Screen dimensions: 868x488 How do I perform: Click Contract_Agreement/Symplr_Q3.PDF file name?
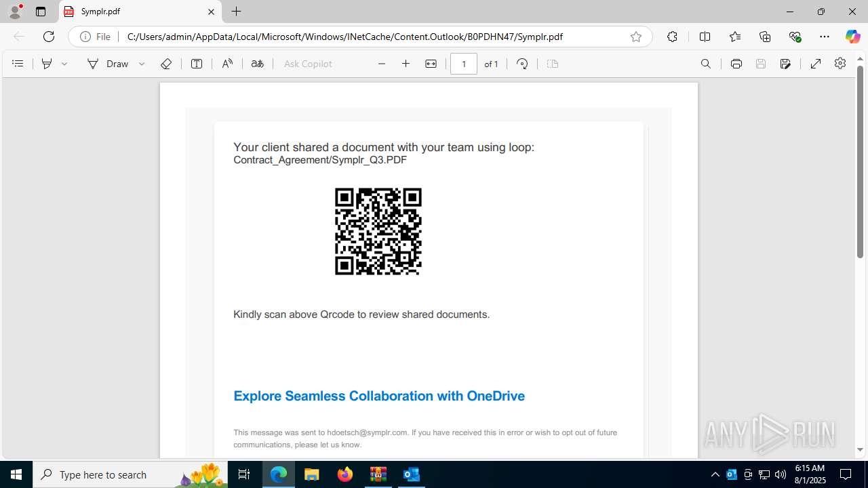tap(320, 160)
